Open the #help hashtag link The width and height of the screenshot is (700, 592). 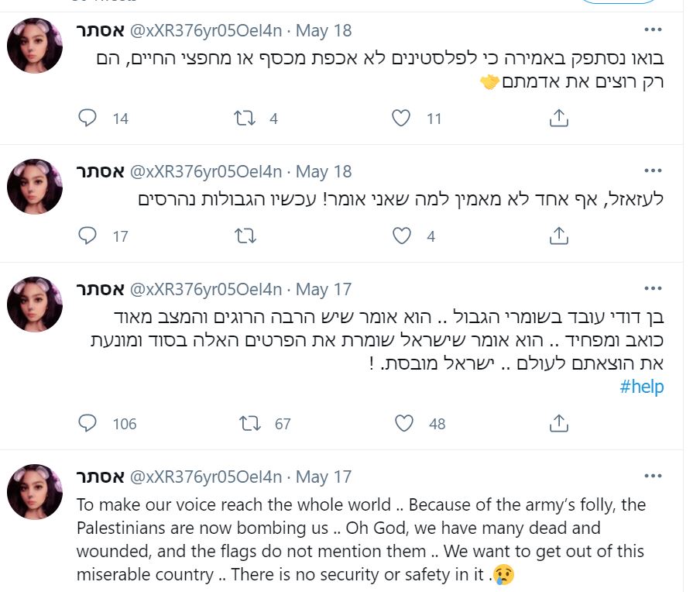641,387
